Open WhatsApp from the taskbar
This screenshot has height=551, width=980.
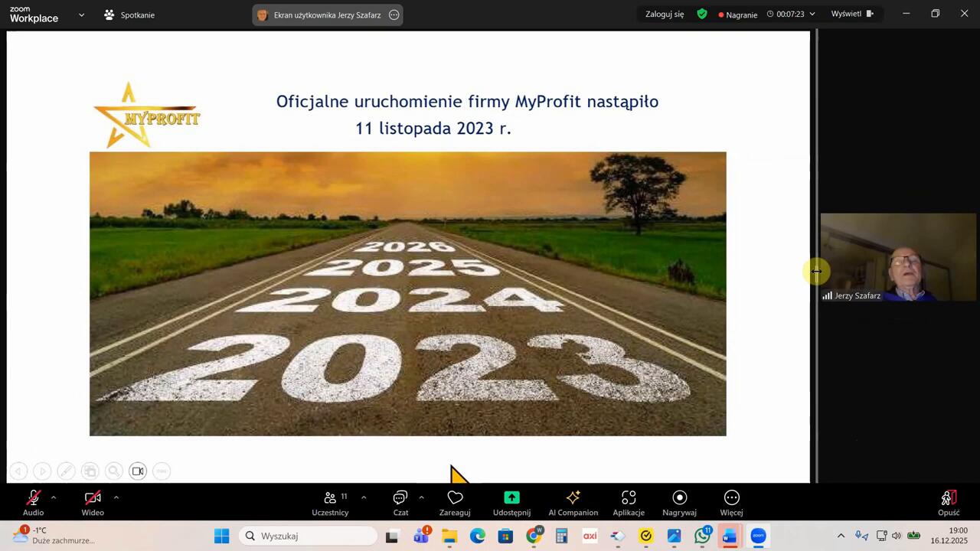pyautogui.click(x=701, y=536)
